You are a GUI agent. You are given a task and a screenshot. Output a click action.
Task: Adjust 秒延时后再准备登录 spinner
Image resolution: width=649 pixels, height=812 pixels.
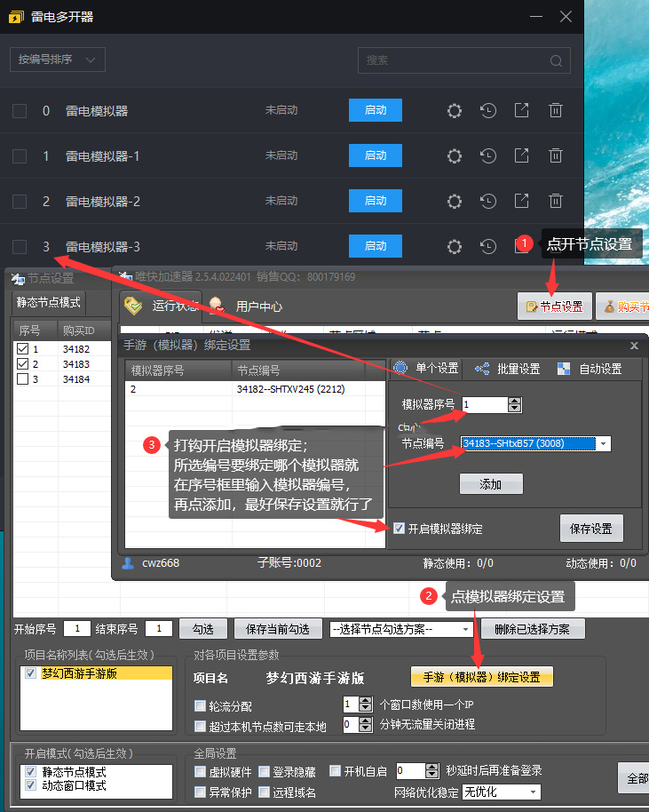(x=432, y=771)
